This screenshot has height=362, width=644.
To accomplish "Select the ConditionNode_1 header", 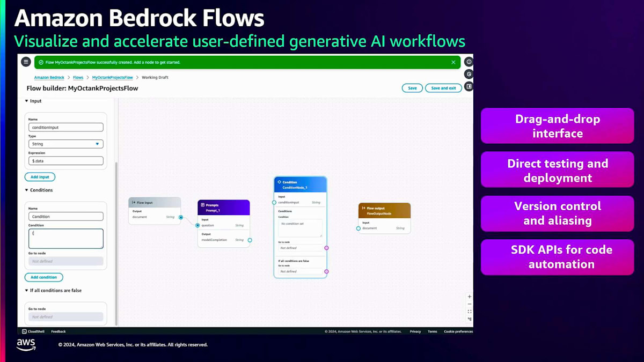I will 300,184.
